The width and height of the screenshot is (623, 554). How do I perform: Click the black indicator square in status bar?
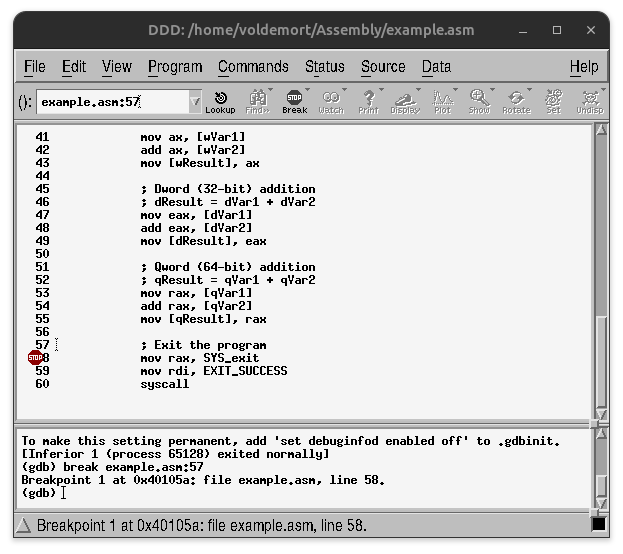point(599,524)
